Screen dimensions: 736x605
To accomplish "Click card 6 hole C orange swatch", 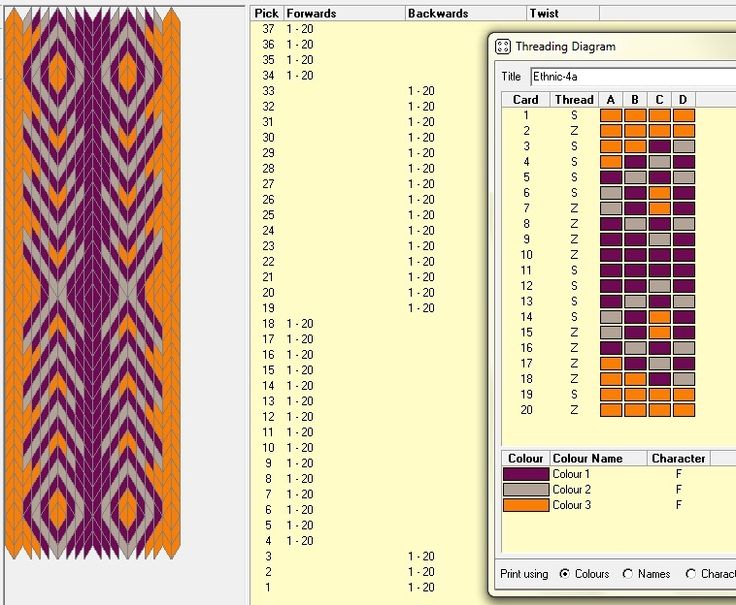I will pos(659,193).
